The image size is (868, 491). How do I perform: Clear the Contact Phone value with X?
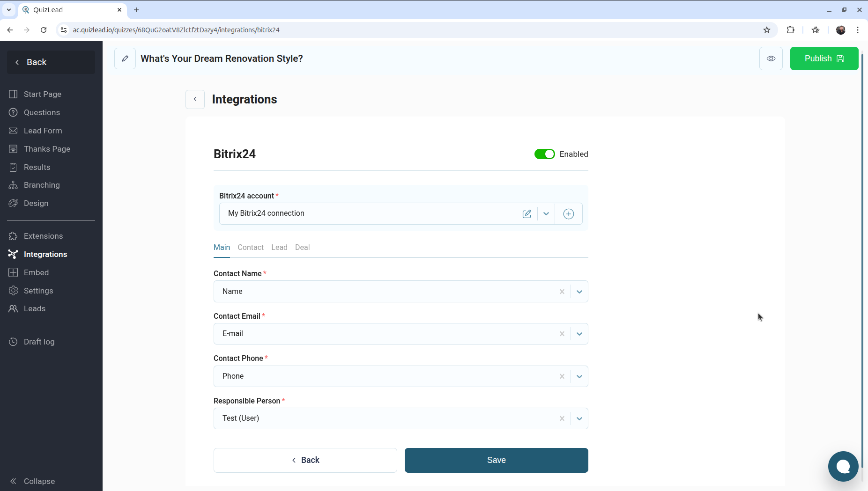(x=562, y=376)
